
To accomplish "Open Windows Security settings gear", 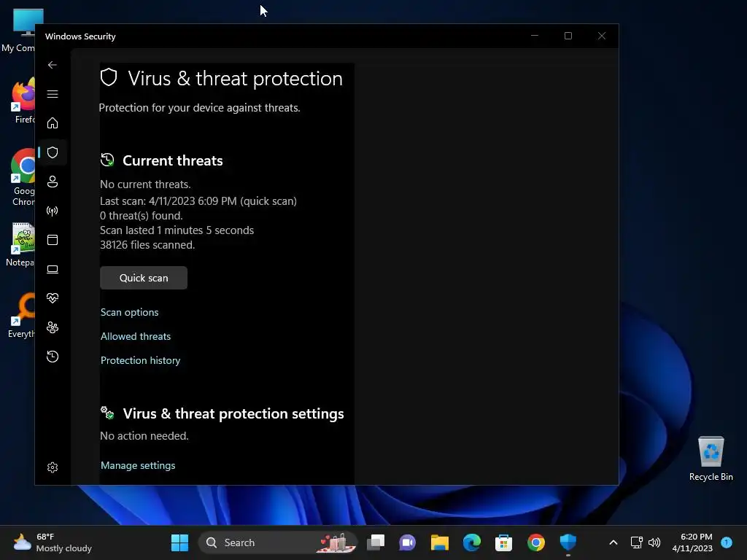I will pyautogui.click(x=53, y=467).
